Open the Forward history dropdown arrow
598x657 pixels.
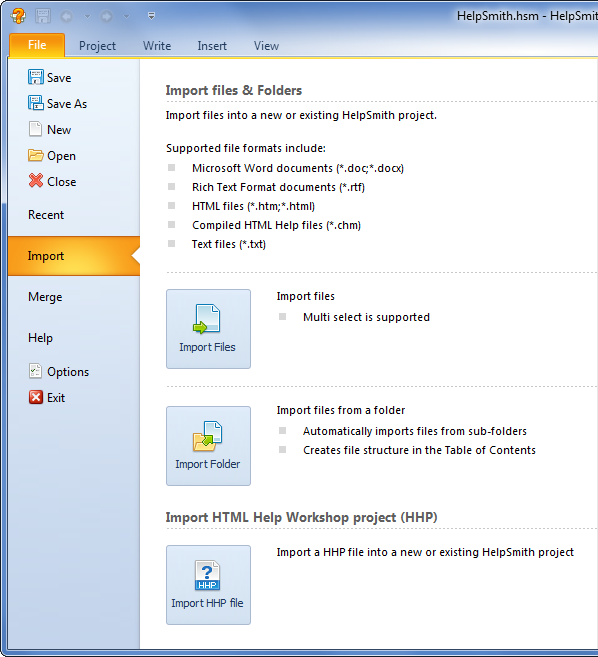[x=126, y=17]
